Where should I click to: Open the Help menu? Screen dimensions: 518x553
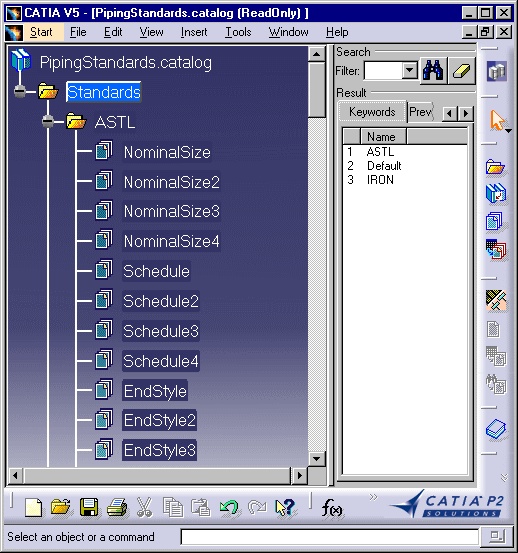[337, 32]
